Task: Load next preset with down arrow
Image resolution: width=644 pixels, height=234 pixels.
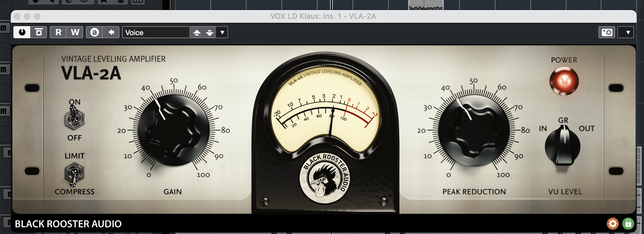Action: (x=210, y=33)
